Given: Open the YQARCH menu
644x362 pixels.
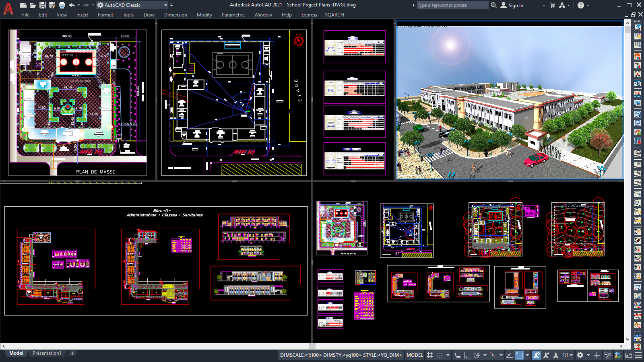Looking at the screenshot, I should (x=334, y=15).
